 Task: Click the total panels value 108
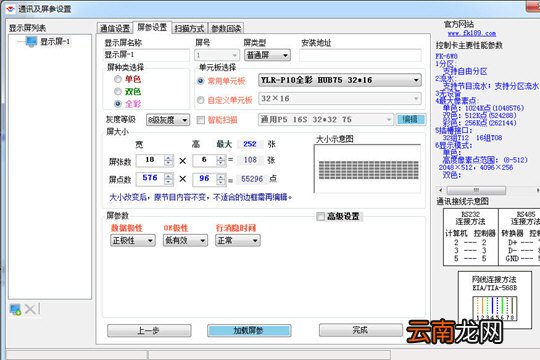[250, 160]
